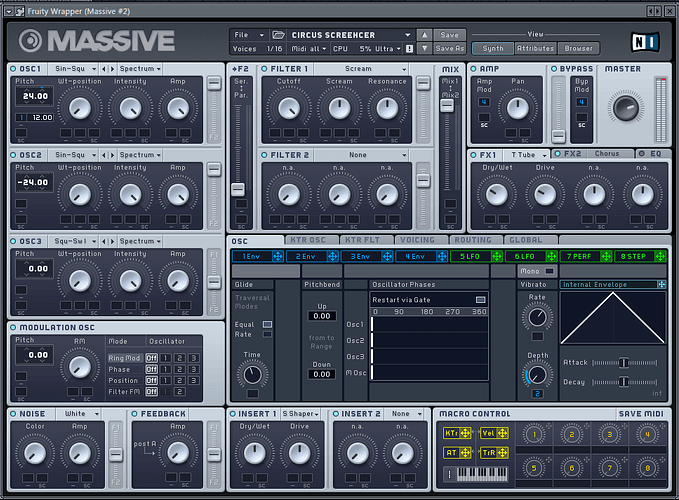Toggle Noise power button
679x500 pixels.
13,414
